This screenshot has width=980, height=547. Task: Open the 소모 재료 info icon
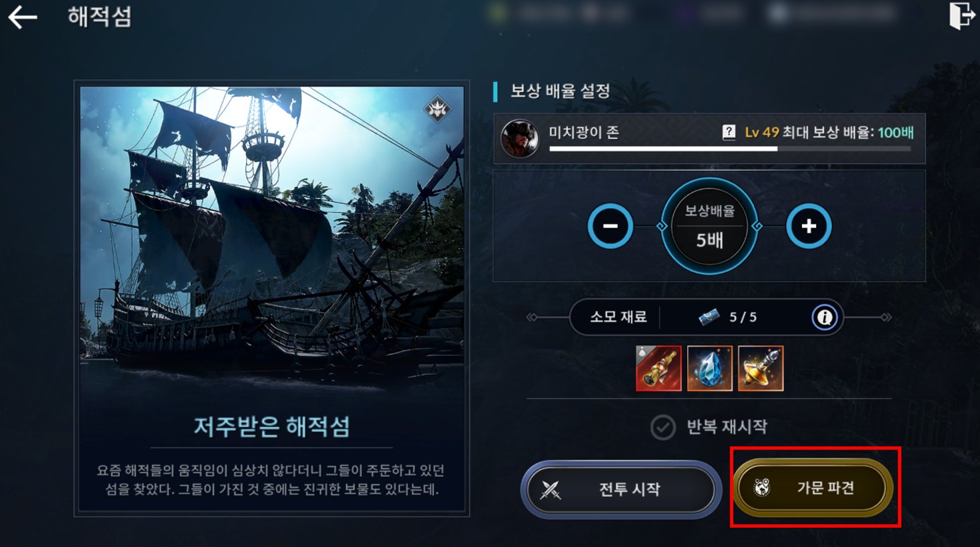click(824, 317)
